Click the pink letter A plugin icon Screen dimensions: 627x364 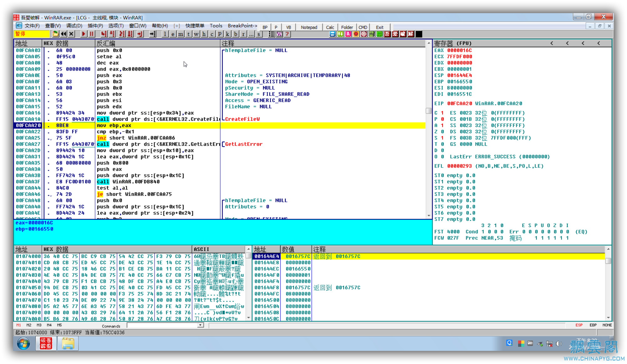(348, 34)
